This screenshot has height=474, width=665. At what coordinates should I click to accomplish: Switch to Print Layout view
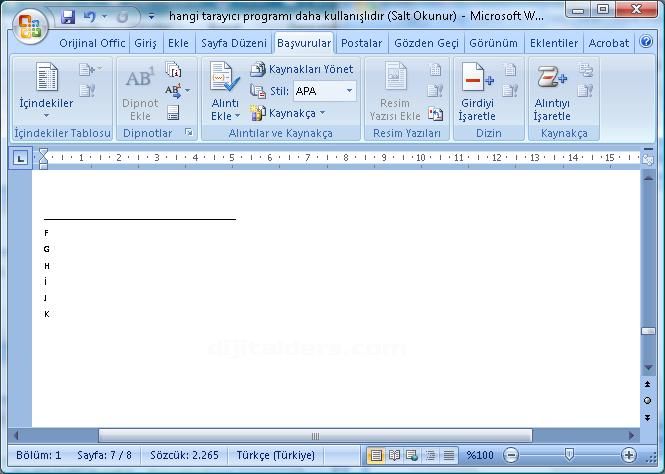tap(376, 456)
